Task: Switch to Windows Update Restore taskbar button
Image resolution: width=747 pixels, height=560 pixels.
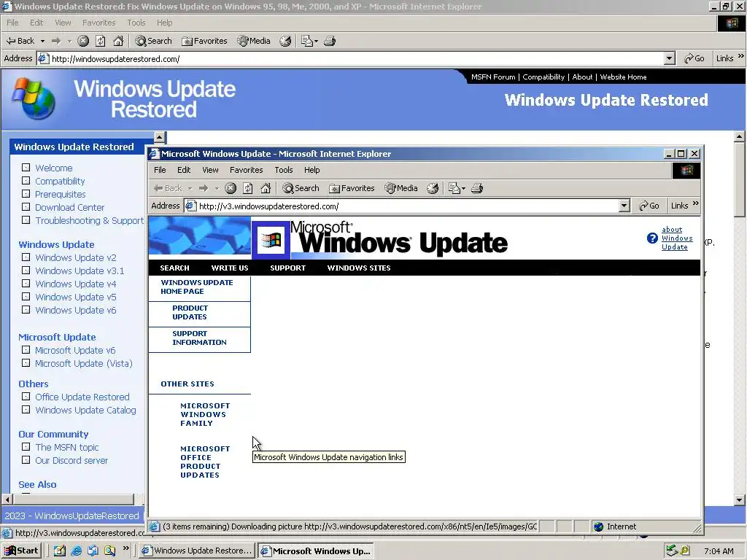Action: click(x=197, y=551)
